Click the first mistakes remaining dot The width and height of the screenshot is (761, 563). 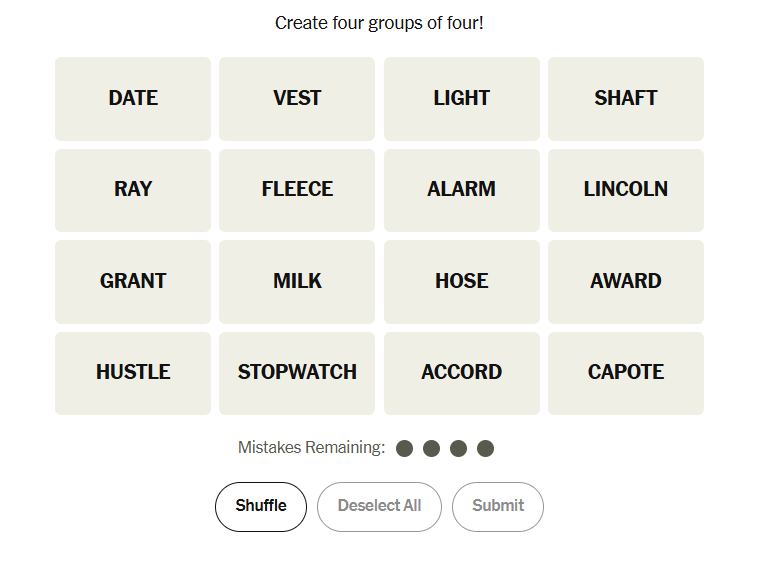404,448
